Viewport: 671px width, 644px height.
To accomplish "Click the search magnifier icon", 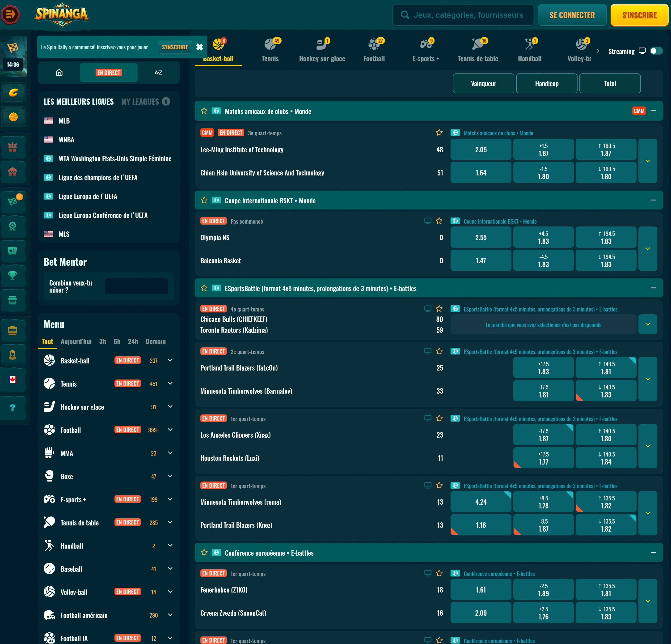I will 405,15.
